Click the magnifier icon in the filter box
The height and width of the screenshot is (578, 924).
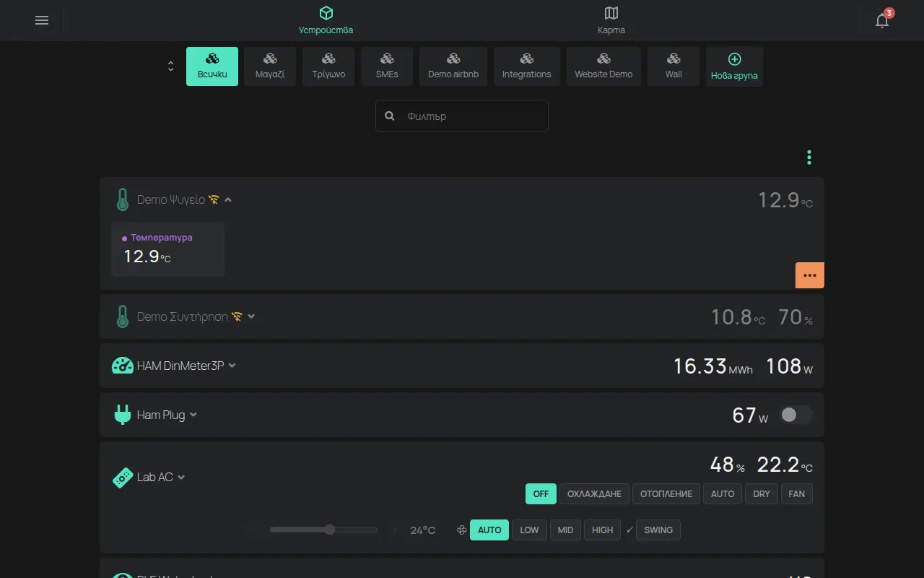tap(390, 116)
